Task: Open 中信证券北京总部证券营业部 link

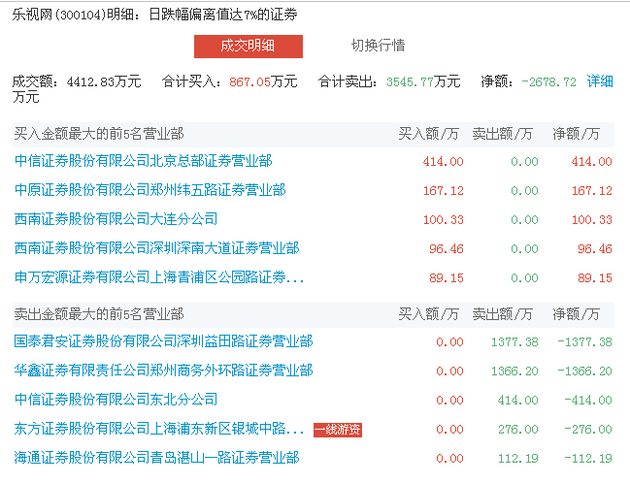Action: [x=143, y=161]
